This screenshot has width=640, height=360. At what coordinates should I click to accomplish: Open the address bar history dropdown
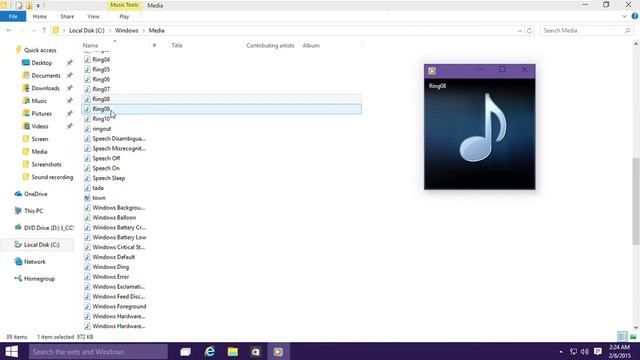pyautogui.click(x=520, y=31)
